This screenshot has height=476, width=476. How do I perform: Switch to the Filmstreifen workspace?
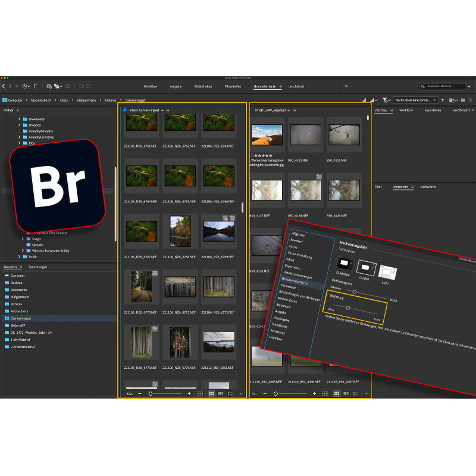tap(233, 86)
